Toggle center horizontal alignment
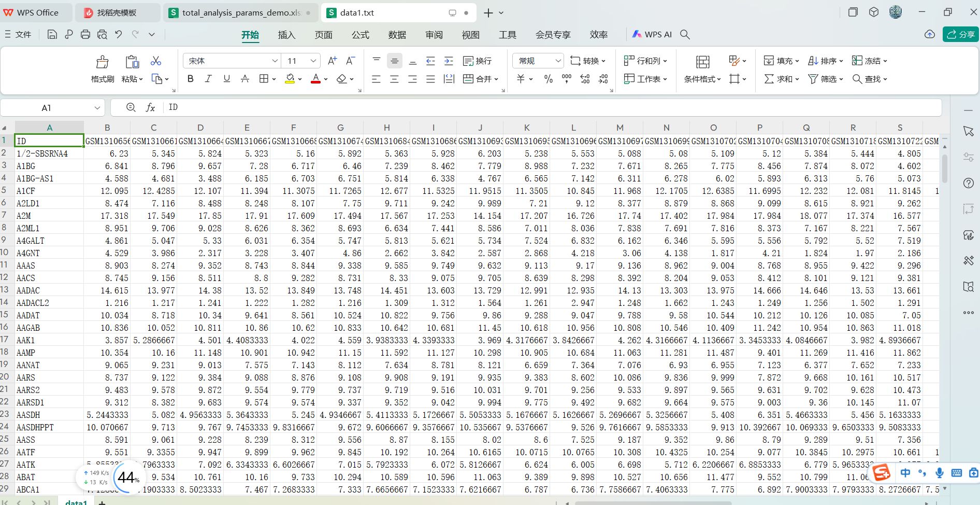The height and width of the screenshot is (505, 980). point(394,79)
